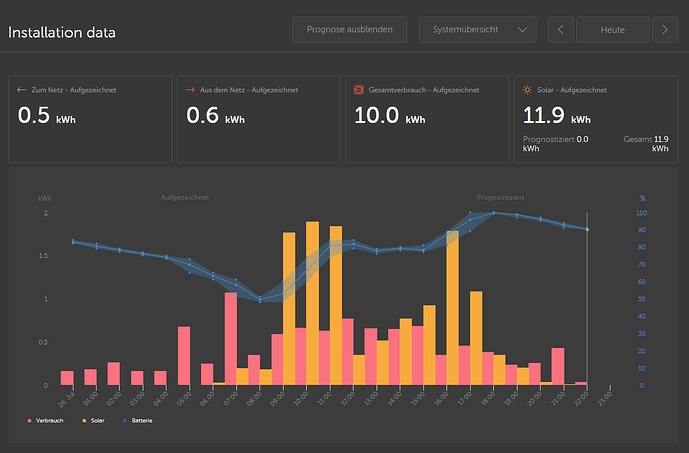This screenshot has height=453, width=689.
Task: Toggle Solar series in chart legend
Action: click(93, 420)
